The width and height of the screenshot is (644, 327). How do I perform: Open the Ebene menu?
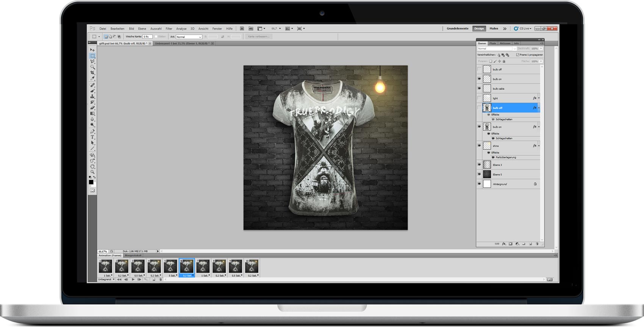[142, 28]
